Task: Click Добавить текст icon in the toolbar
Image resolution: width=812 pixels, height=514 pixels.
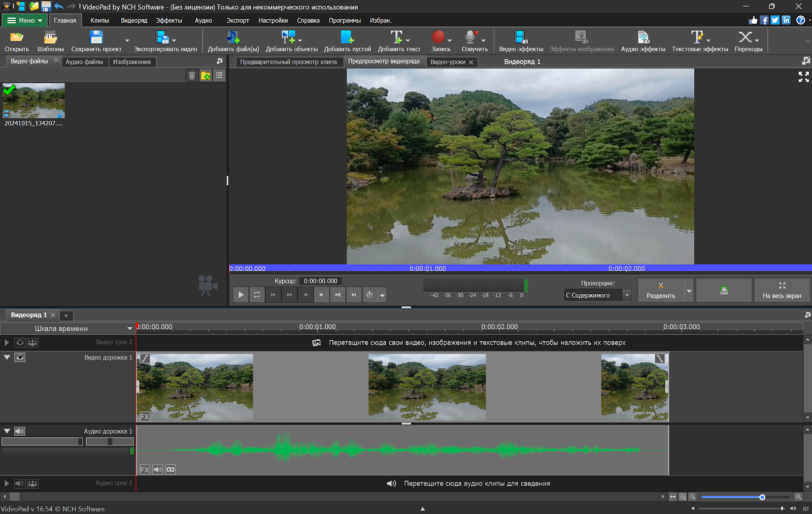Action: pyautogui.click(x=396, y=37)
